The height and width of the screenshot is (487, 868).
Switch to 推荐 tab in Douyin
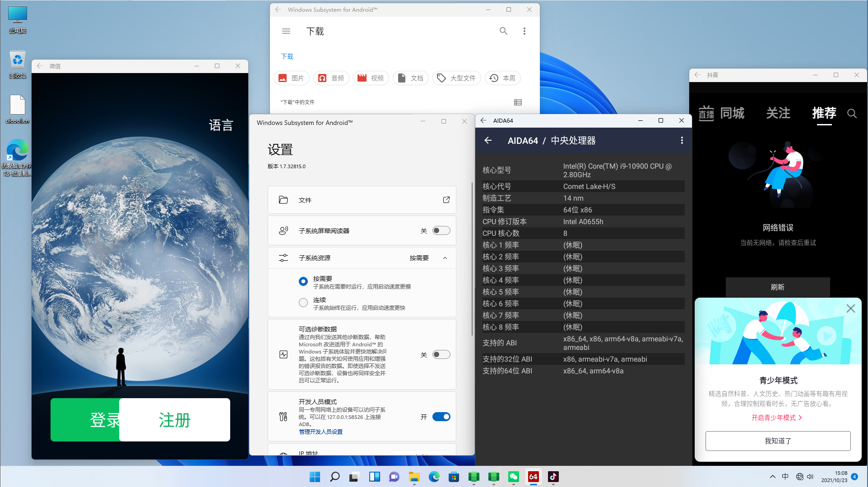coord(824,113)
